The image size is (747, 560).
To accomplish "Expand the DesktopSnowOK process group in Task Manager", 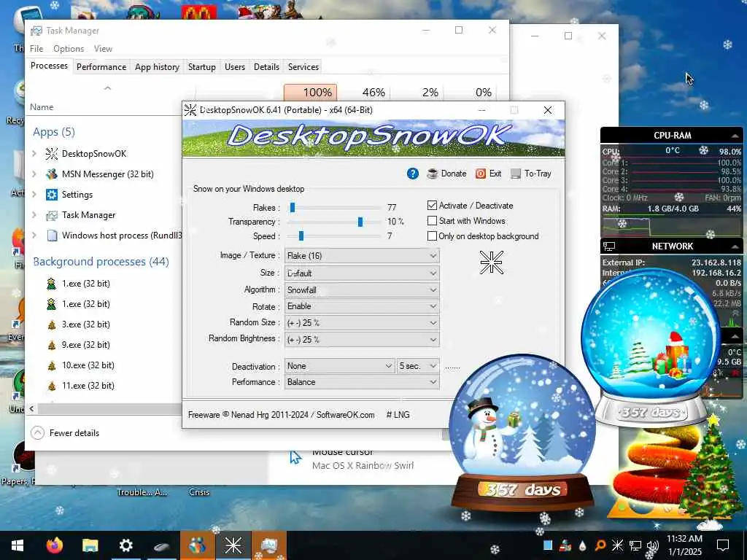I will pyautogui.click(x=34, y=154).
